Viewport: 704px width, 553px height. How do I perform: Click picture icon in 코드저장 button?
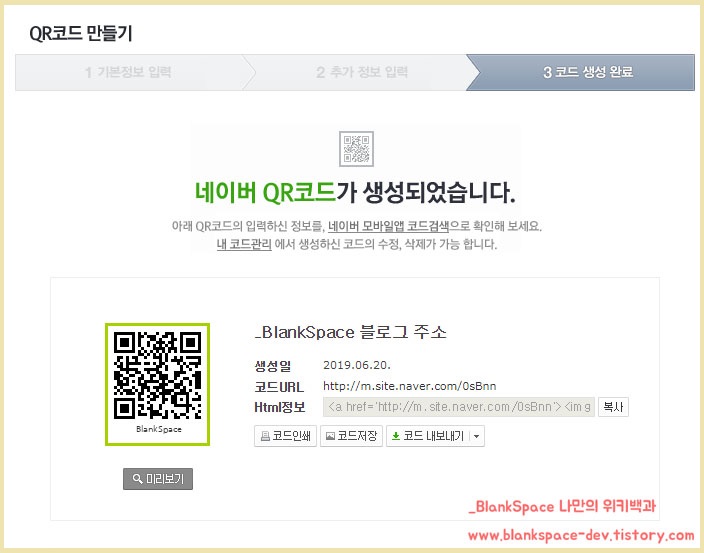coord(330,436)
